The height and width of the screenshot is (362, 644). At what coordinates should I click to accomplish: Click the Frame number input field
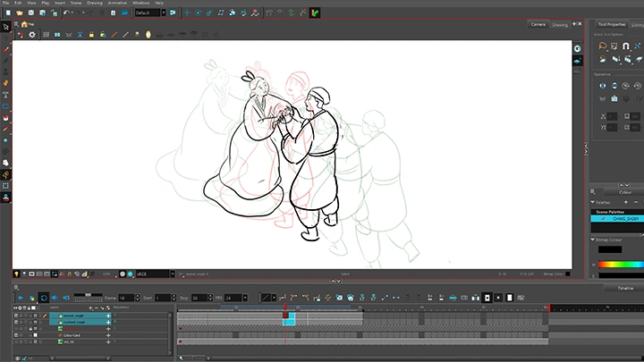124,297
